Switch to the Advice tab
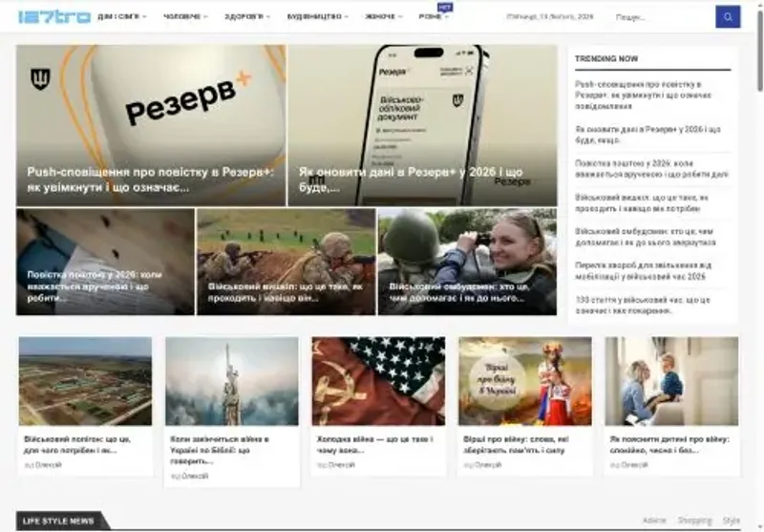 [x=654, y=521]
